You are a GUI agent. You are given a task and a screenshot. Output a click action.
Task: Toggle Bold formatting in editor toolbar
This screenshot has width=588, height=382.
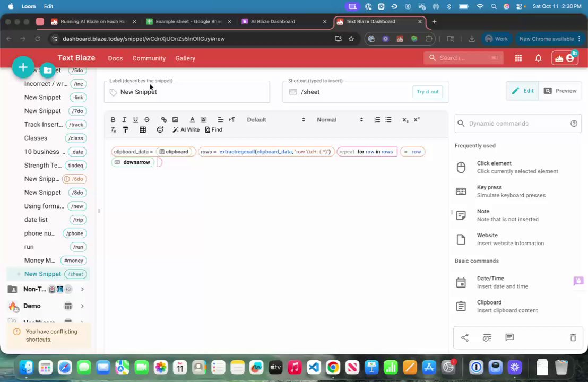[113, 119]
